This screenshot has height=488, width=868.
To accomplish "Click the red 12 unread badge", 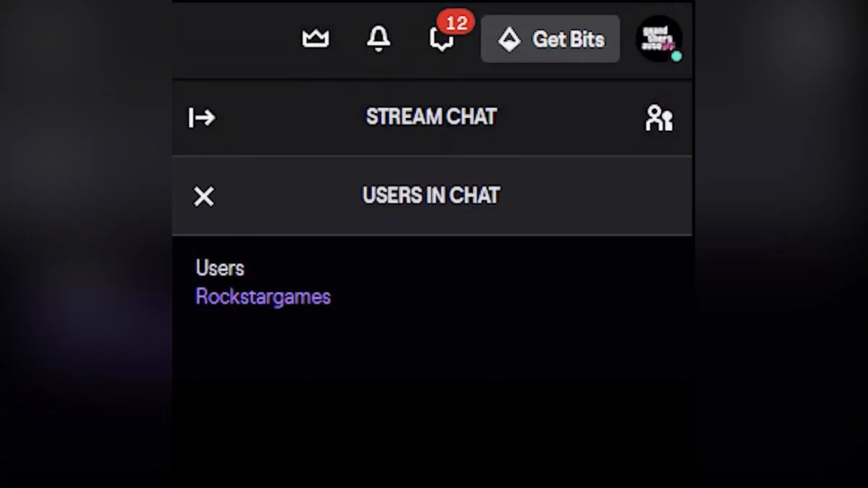I will click(x=456, y=23).
